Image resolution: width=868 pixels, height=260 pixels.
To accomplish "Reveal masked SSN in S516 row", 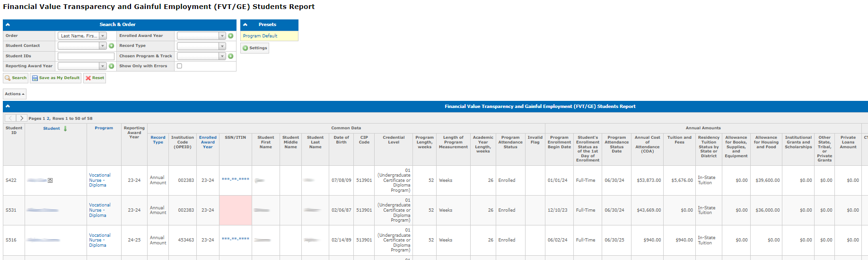I will [x=236, y=240].
